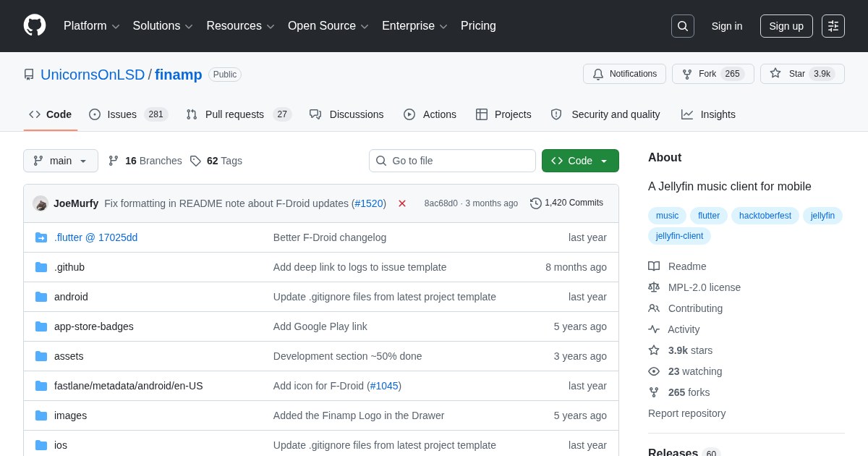
Task: Open the Pricing link
Action: [478, 26]
